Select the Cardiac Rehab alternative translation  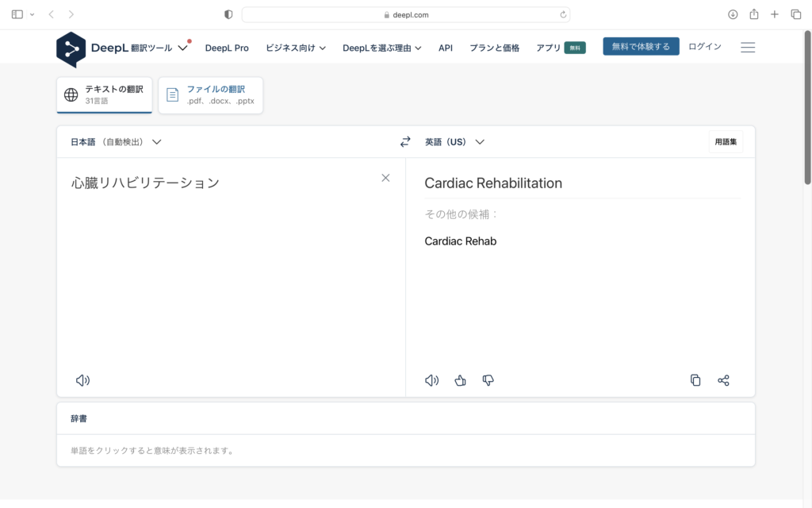(461, 241)
